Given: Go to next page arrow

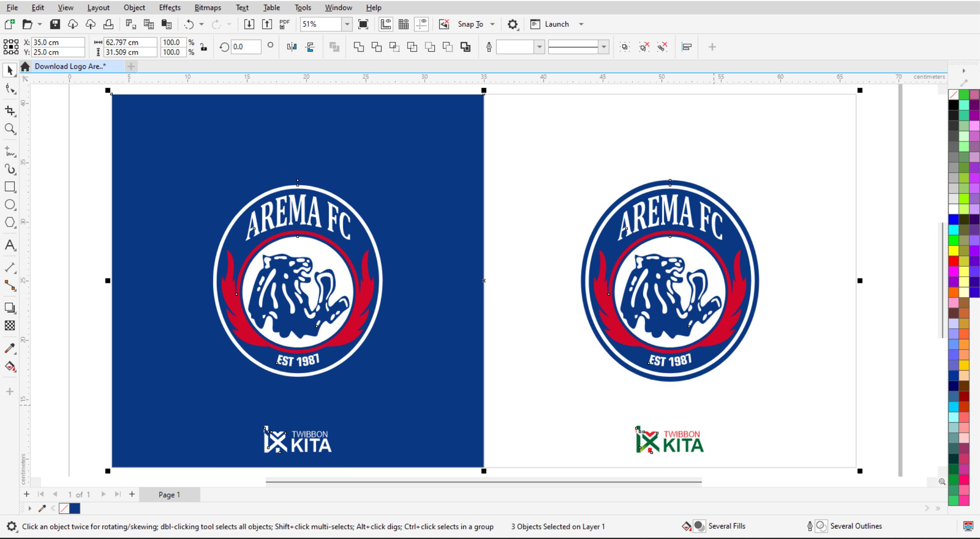Looking at the screenshot, I should pyautogui.click(x=103, y=494).
